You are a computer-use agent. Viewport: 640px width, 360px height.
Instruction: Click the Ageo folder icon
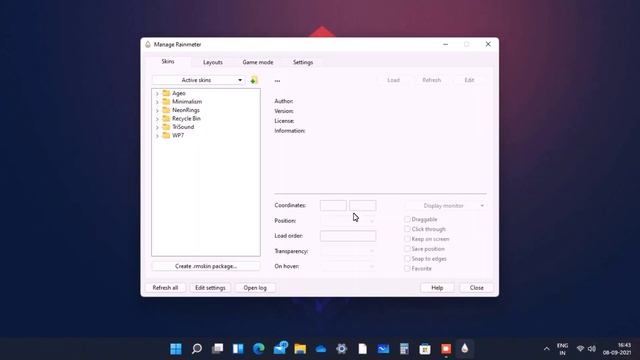tap(166, 93)
